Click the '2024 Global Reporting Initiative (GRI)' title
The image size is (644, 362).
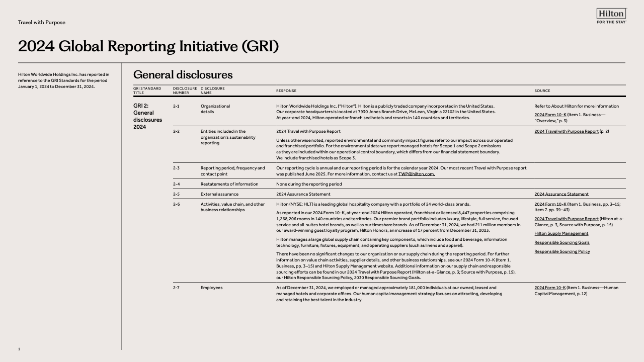(148, 46)
